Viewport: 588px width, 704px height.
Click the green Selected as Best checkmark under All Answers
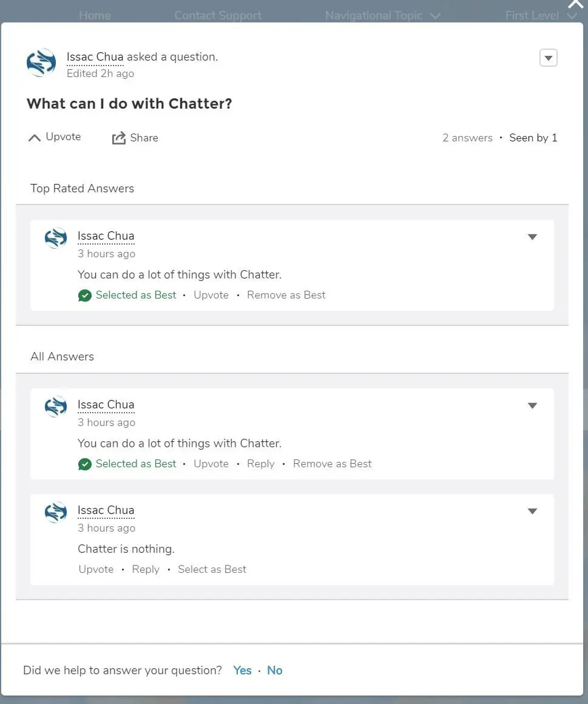(x=84, y=464)
